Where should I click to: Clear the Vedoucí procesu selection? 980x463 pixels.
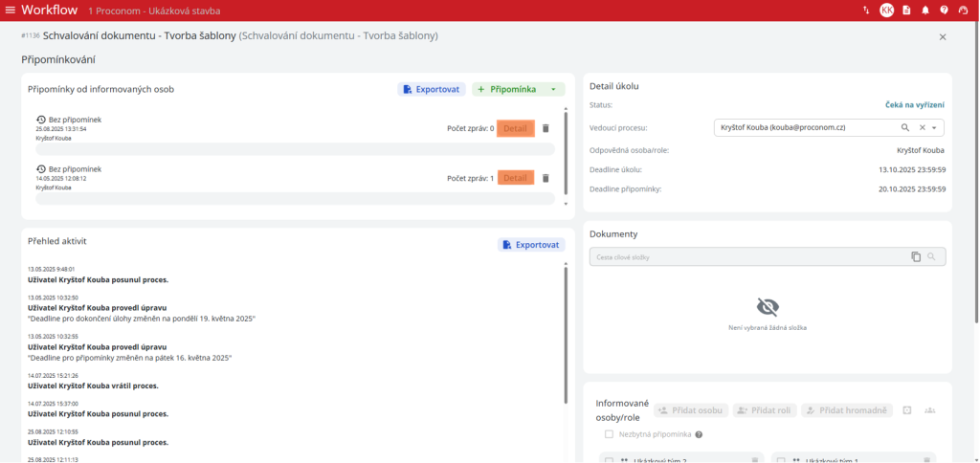coord(922,127)
